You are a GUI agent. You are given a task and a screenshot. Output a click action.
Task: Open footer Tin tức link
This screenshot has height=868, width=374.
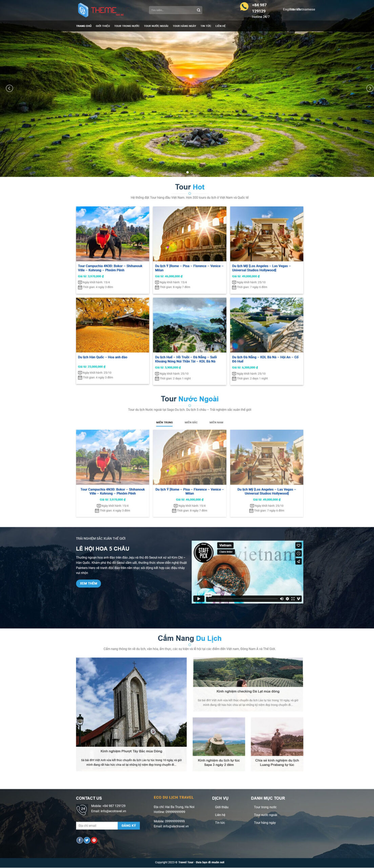(220, 823)
